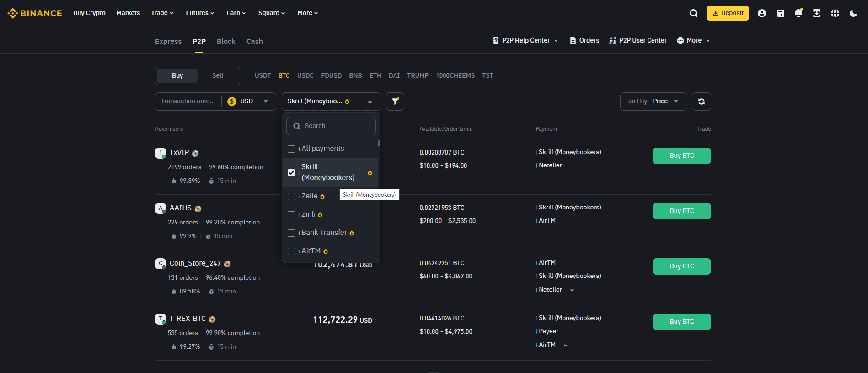
Task: Expand the Futures menu
Action: point(200,13)
